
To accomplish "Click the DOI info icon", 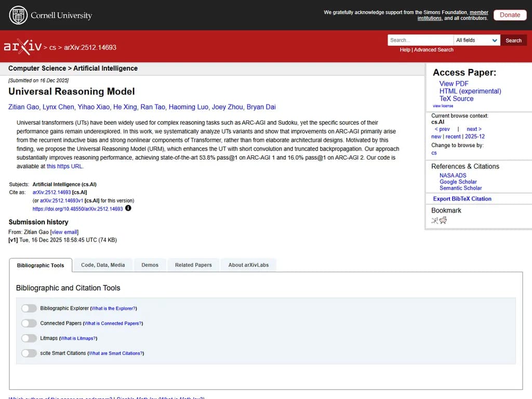I will pyautogui.click(x=128, y=208).
